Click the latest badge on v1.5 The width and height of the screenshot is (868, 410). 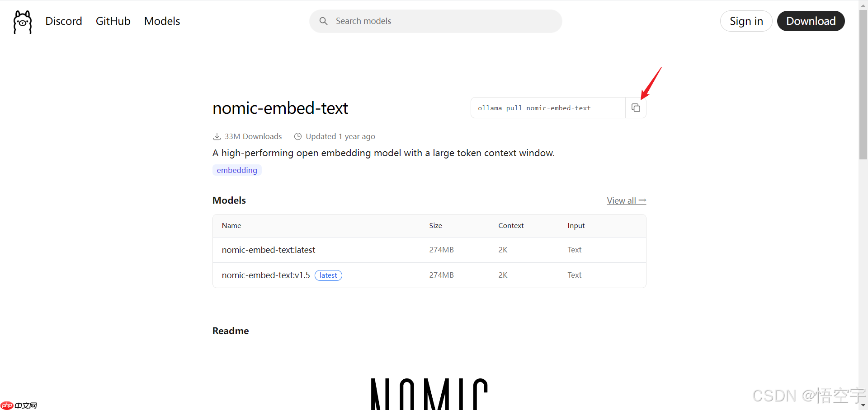[328, 275]
